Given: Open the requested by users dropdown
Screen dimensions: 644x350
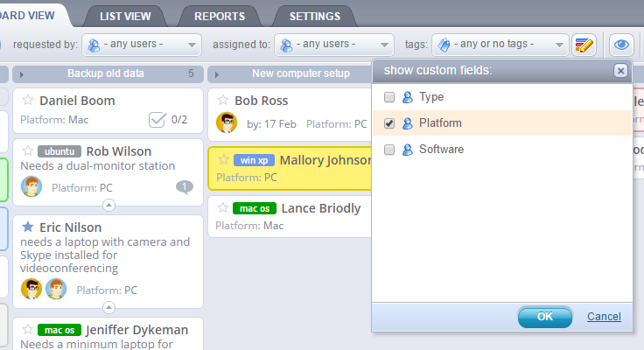Looking at the screenshot, I should pyautogui.click(x=142, y=45).
